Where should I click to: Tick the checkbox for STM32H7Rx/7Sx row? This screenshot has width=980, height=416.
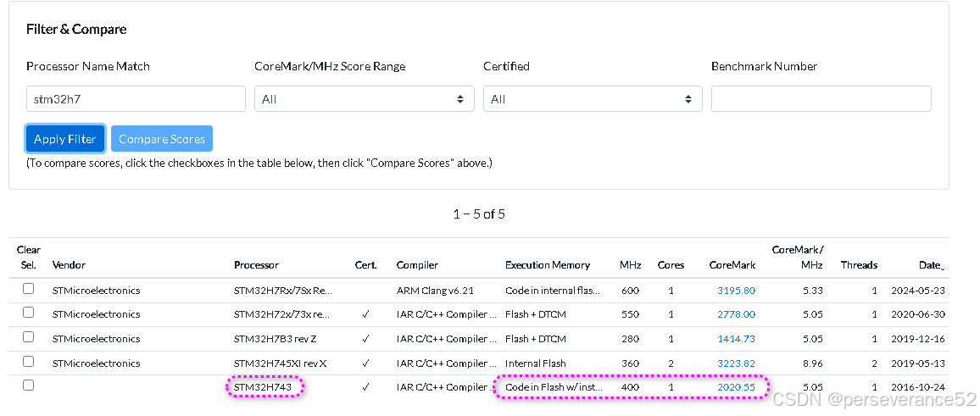click(28, 289)
